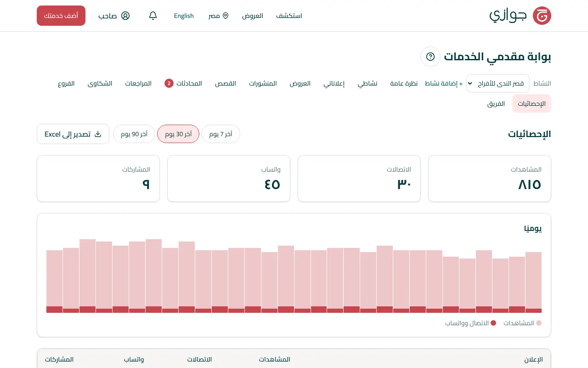Viewport: 588px width, 368px height.
Task: Open the الشكاوى tab
Action: 100,83
